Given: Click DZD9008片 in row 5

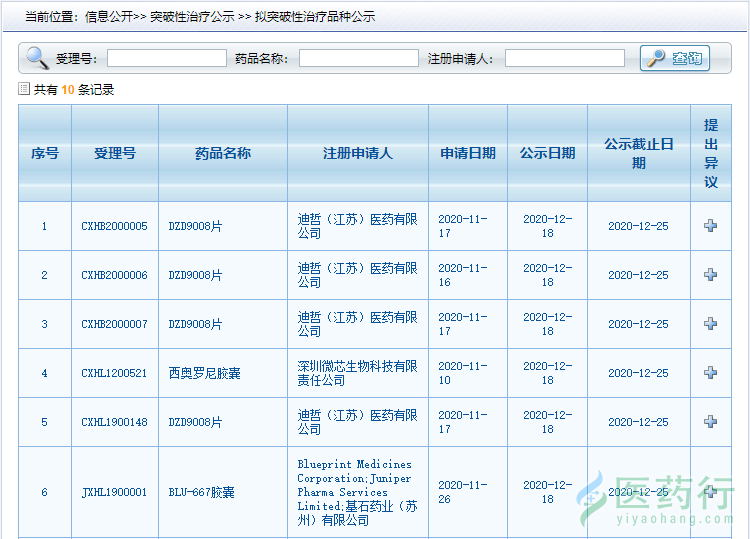Looking at the screenshot, I should pos(195,422).
